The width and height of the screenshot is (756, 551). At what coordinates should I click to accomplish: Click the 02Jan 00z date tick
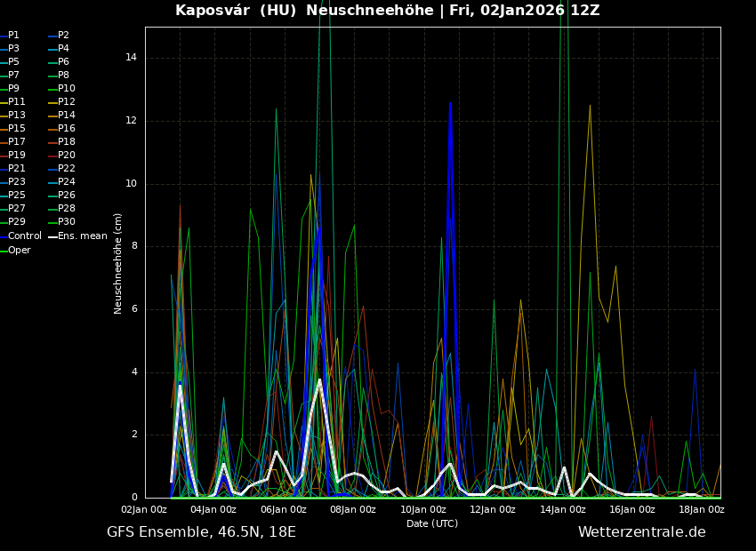(x=144, y=510)
